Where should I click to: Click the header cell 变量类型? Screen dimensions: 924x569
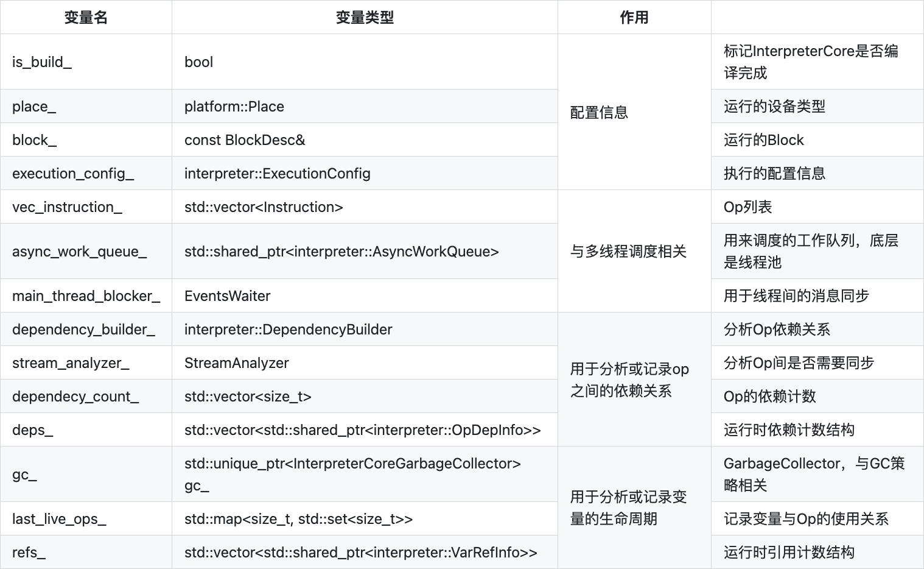tap(365, 17)
